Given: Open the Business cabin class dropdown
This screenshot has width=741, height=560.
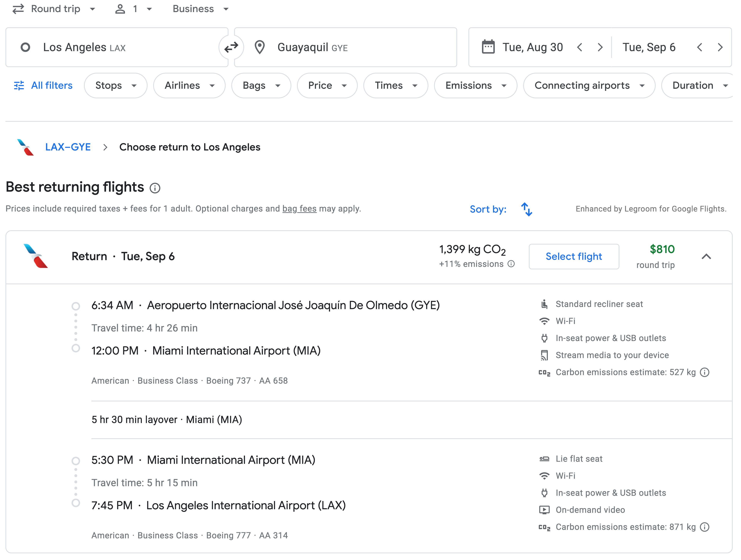Looking at the screenshot, I should pos(200,9).
